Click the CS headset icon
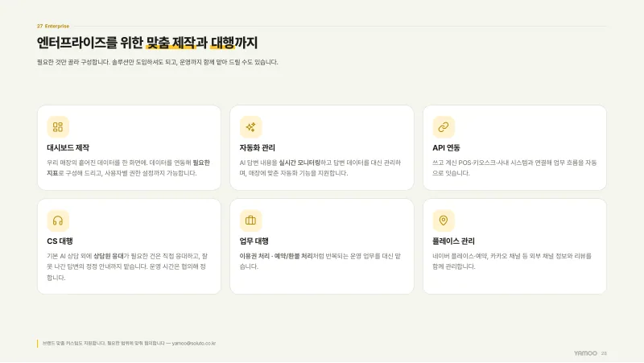Viewport: 644px width, 363px height. [58, 221]
